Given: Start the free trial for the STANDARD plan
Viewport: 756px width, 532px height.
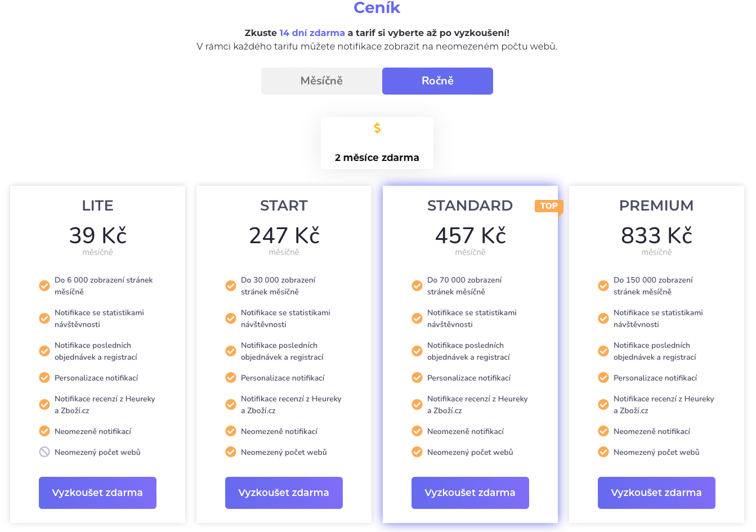Looking at the screenshot, I should click(470, 493).
